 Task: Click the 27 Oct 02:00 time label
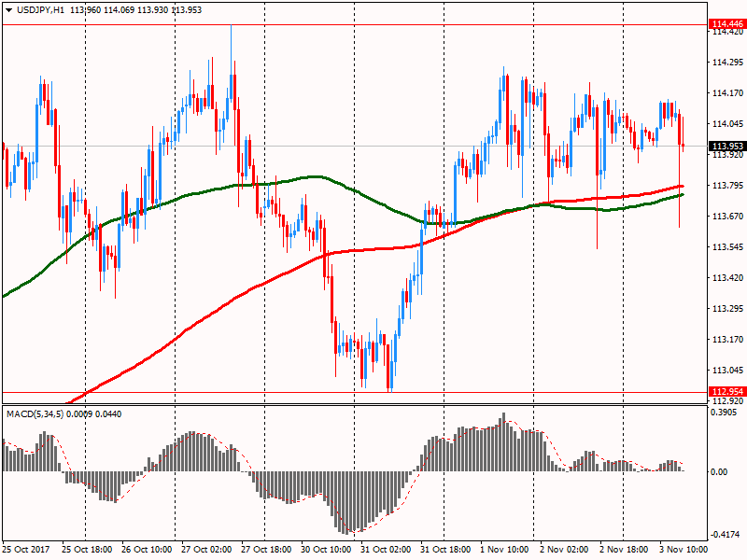pyautogui.click(x=206, y=550)
